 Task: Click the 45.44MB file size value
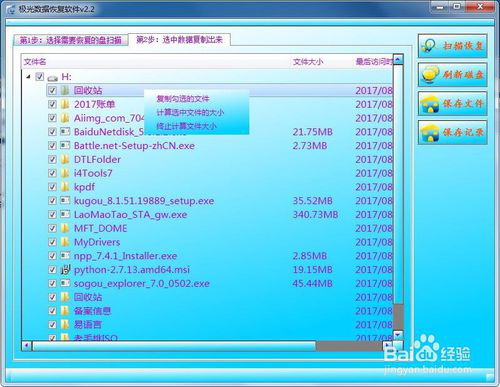313,283
